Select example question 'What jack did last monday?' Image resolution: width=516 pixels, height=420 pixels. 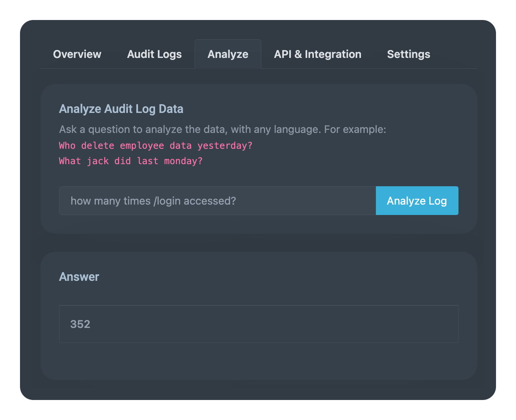[130, 161]
